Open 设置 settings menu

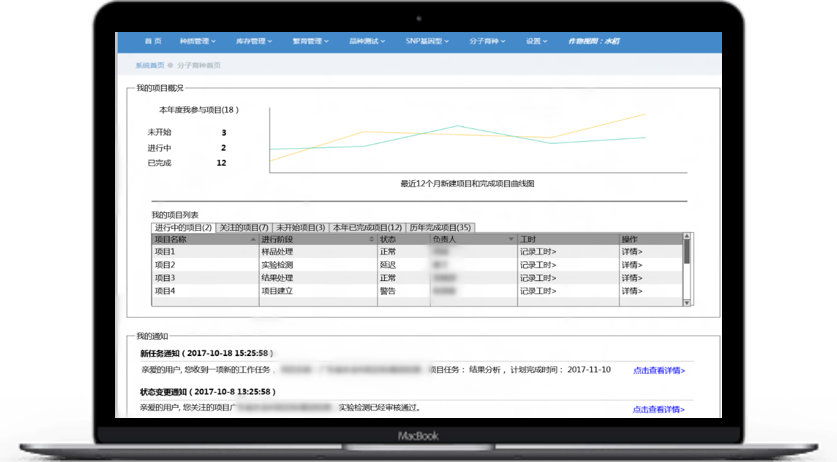point(537,41)
